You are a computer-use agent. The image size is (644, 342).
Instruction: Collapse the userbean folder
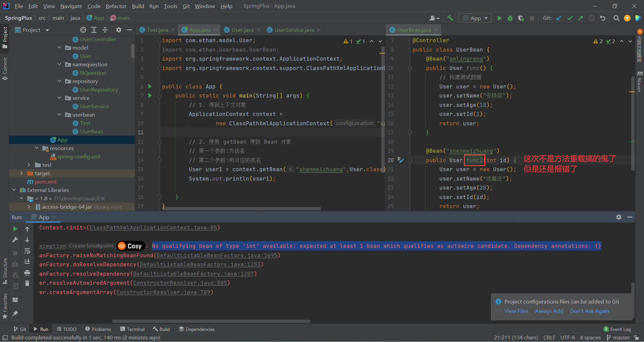[59, 115]
